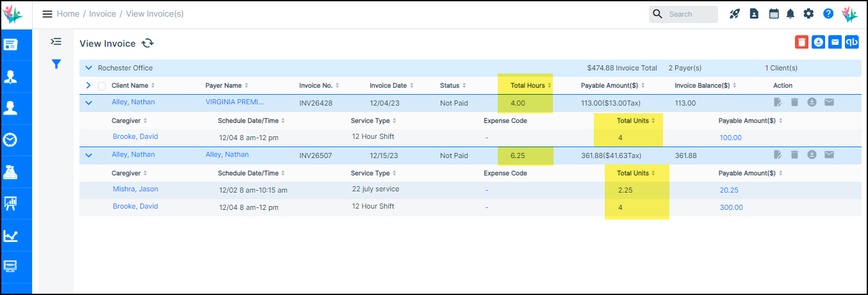The height and width of the screenshot is (295, 868).
Task: Open the contact document icon in top bar
Action: tap(754, 14)
